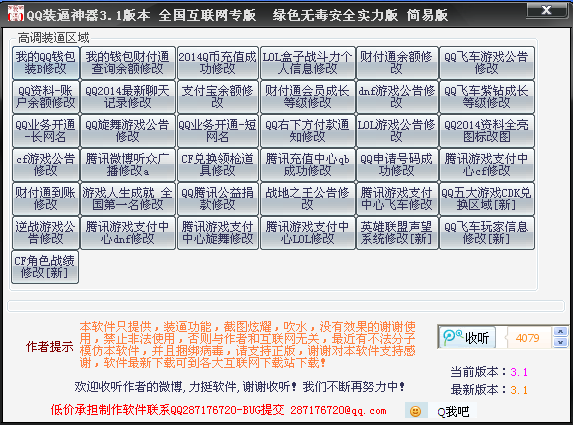
Task: Click QQ飞车紫钻成长等级修改
Action: pos(486,97)
